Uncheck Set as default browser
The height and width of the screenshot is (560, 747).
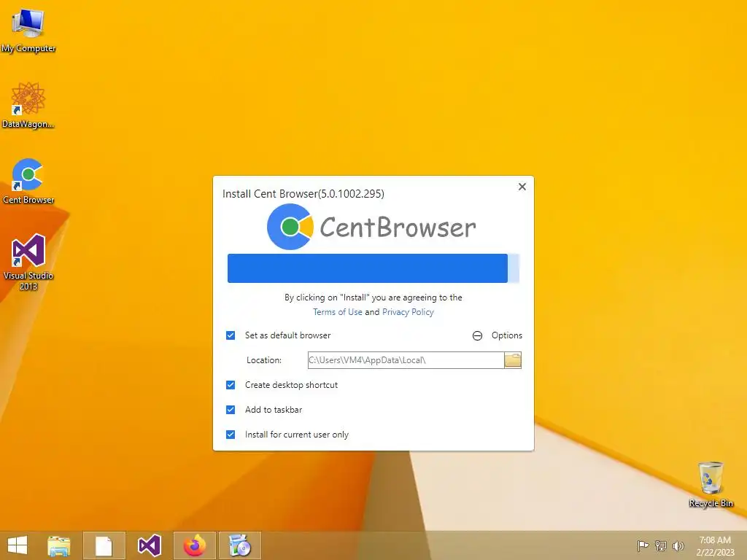(231, 335)
